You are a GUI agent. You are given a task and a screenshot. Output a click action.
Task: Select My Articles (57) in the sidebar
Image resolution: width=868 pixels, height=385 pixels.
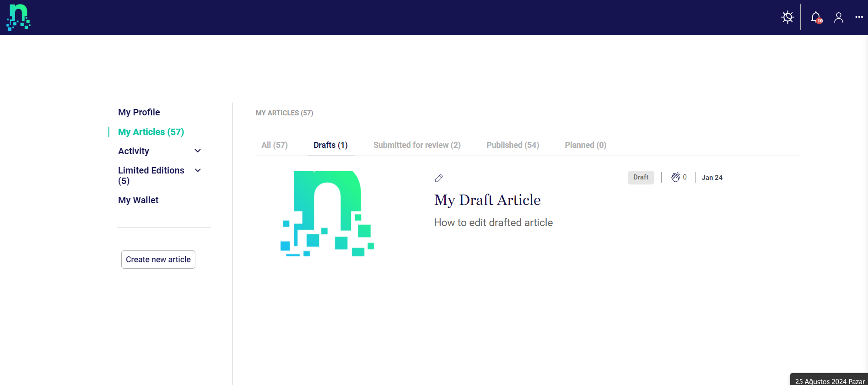pyautogui.click(x=151, y=132)
